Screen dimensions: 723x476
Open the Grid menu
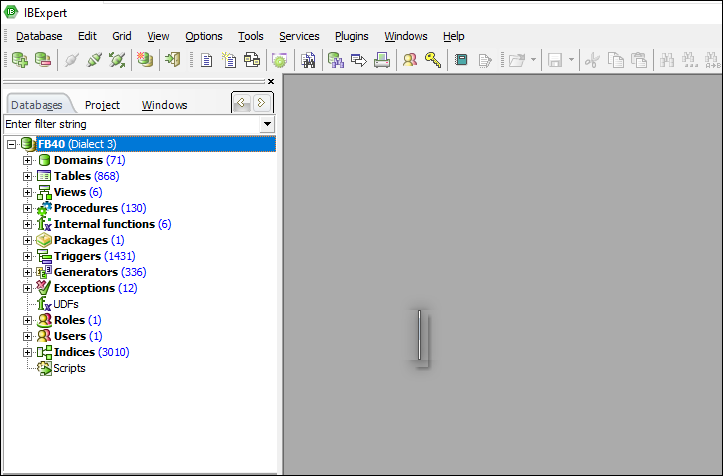pyautogui.click(x=122, y=36)
